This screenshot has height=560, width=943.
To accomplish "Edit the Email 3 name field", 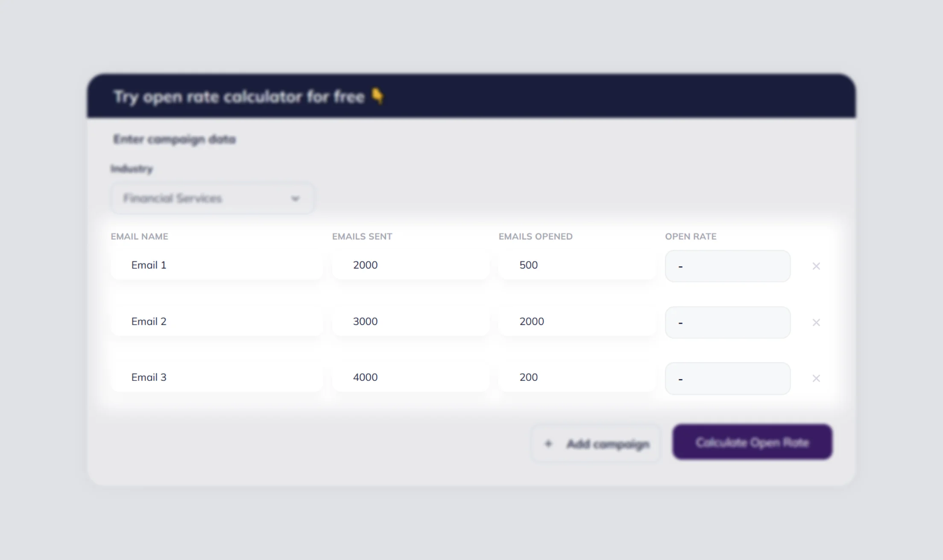I will click(217, 377).
